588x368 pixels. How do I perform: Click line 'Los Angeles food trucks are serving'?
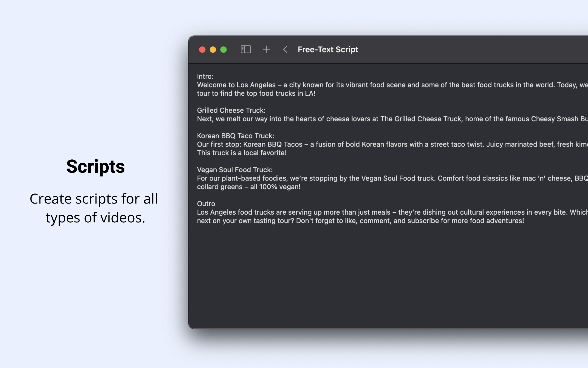pyautogui.click(x=392, y=212)
